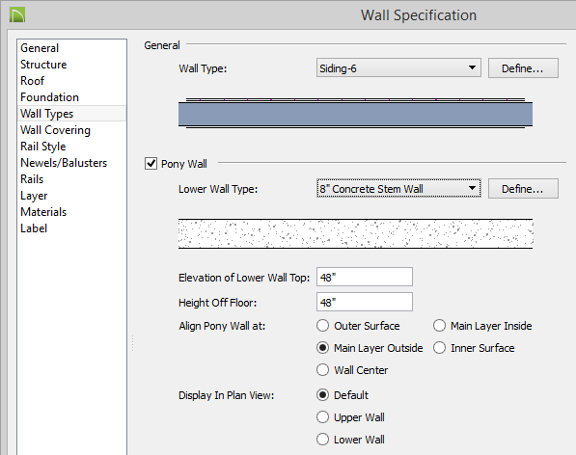Screen dimensions: 576x455
Task: Click the Siding-6 wall preview swatch
Action: (x=356, y=113)
